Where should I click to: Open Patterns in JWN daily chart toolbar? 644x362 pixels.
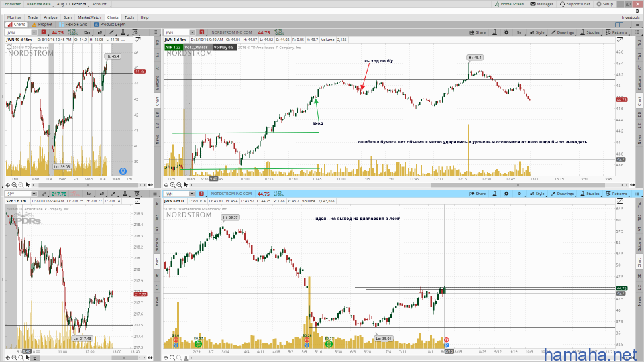pyautogui.click(x=616, y=194)
